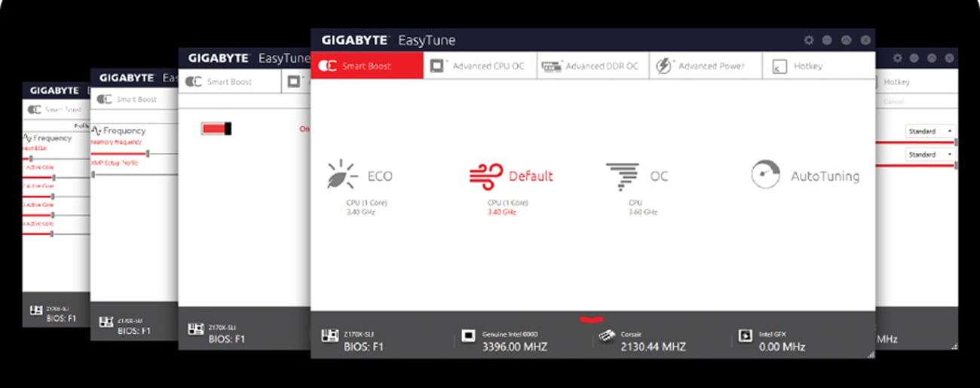The image size is (980, 388).
Task: Click the 0.00 MHz Intel GFX value
Action: (782, 347)
